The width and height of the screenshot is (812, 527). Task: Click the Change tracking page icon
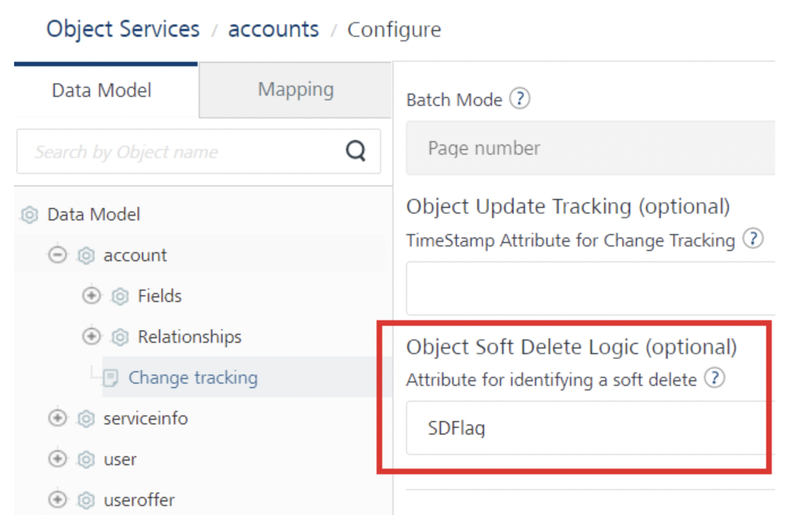[111, 377]
